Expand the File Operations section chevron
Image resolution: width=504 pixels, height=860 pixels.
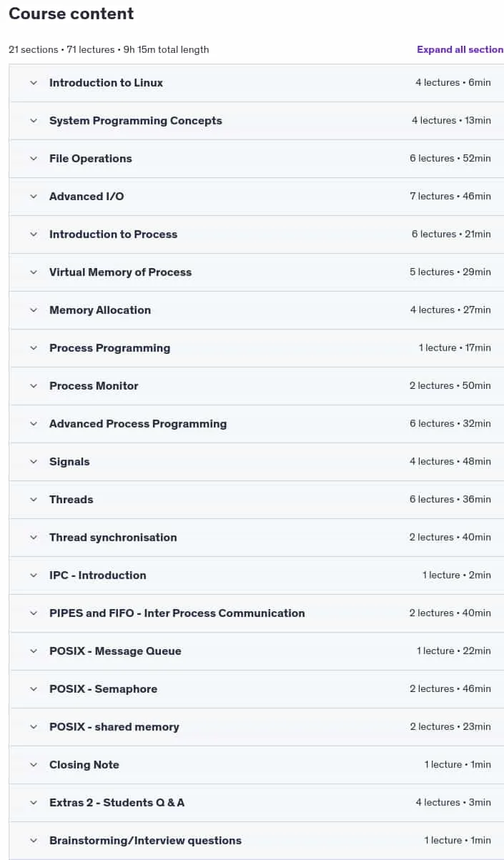point(33,159)
